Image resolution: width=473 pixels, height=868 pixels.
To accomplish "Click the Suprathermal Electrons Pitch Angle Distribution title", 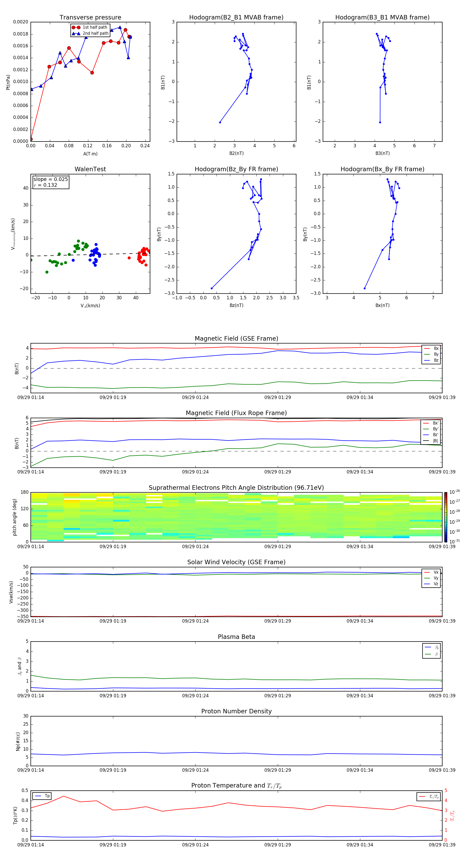I will pyautogui.click(x=236, y=488).
